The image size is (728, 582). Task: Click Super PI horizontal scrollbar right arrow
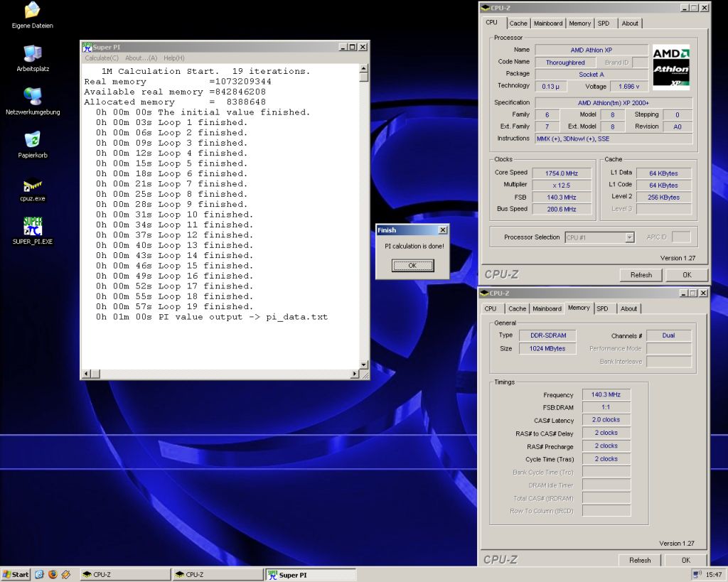pyautogui.click(x=355, y=374)
